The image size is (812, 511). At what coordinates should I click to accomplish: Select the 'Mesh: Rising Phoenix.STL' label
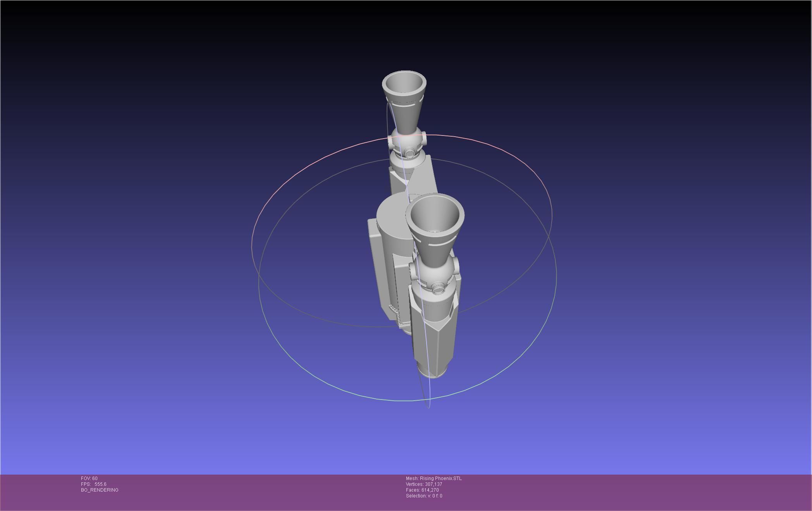click(434, 478)
